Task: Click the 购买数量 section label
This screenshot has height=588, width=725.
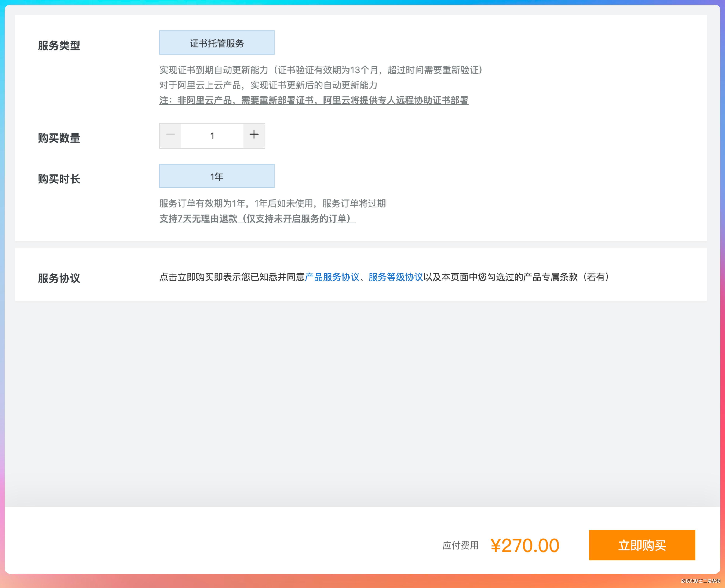Action: [x=59, y=138]
